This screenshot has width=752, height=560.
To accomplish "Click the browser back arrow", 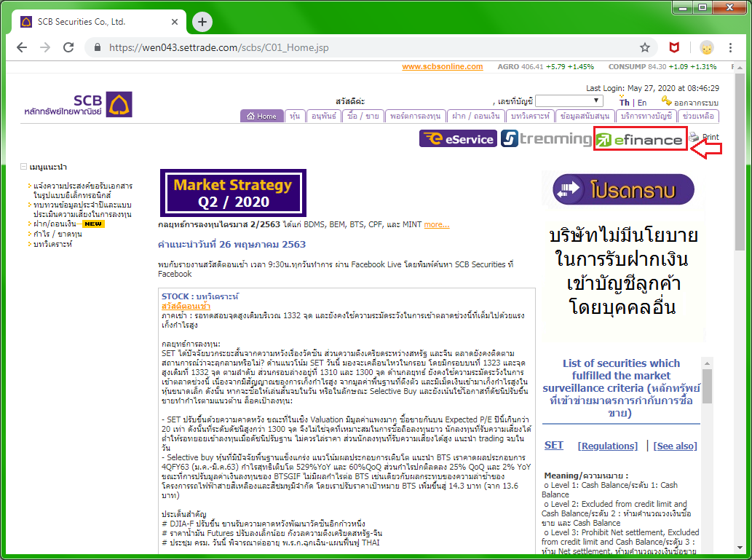I will coord(22,47).
